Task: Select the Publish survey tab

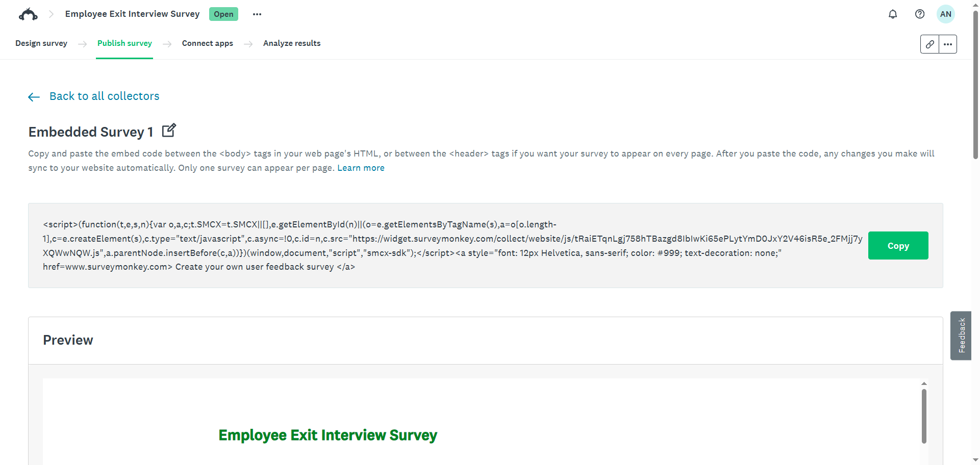Action: coord(124,43)
